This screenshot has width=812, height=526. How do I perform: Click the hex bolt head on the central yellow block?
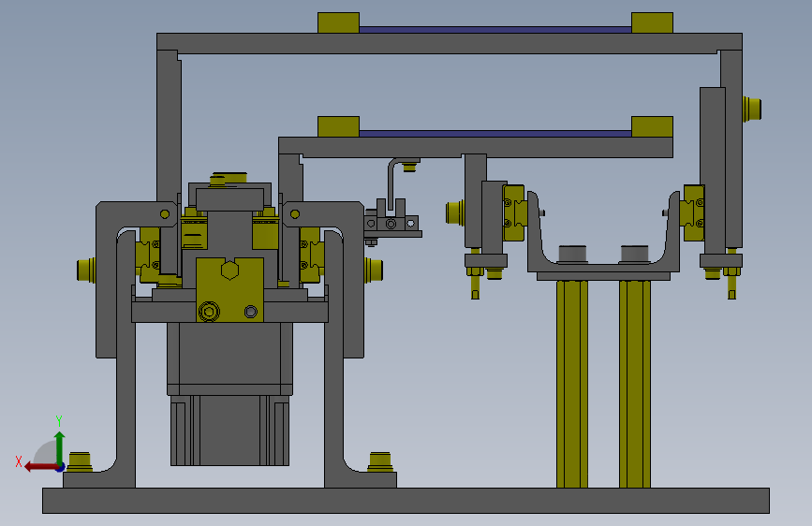[230, 270]
